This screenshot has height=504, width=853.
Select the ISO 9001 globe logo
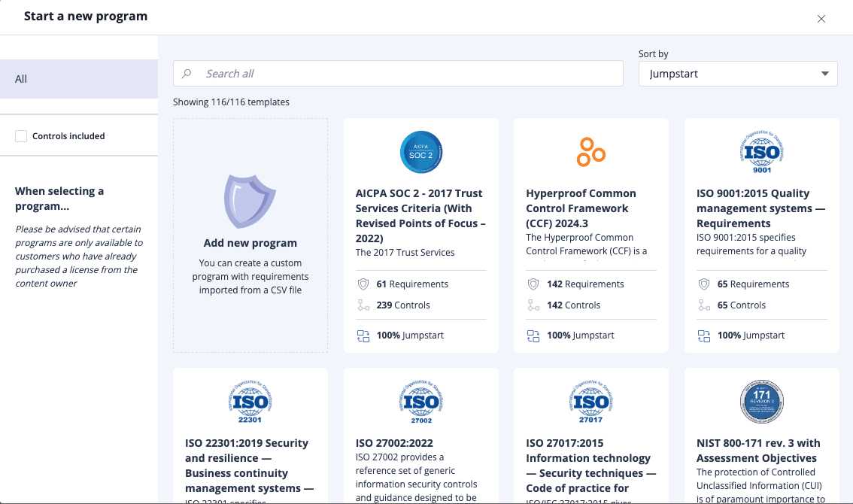click(x=761, y=152)
